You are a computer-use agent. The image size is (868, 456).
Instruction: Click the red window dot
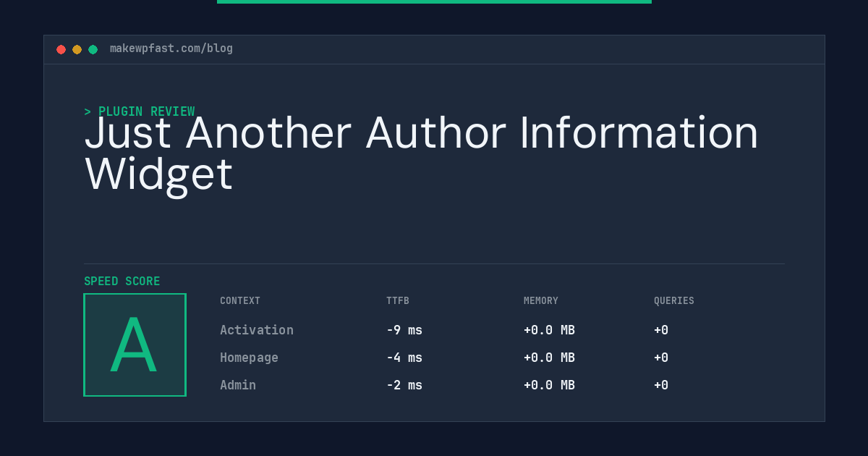click(61, 49)
